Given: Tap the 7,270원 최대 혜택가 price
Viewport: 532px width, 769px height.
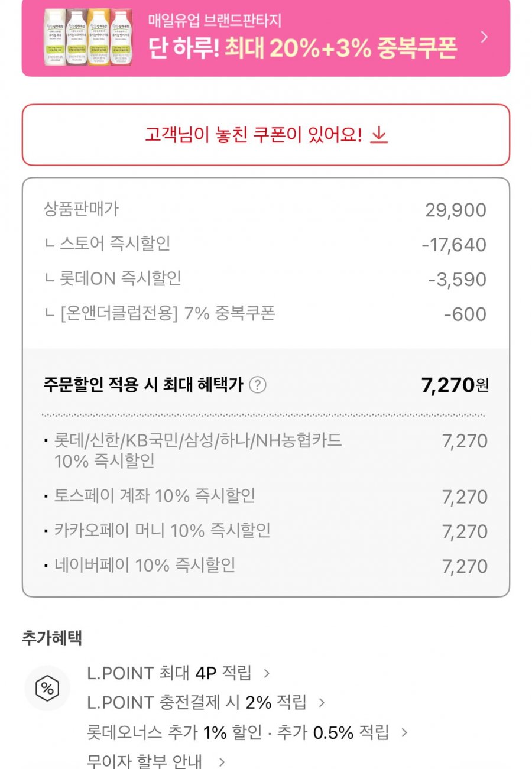Looking at the screenshot, I should [x=455, y=385].
